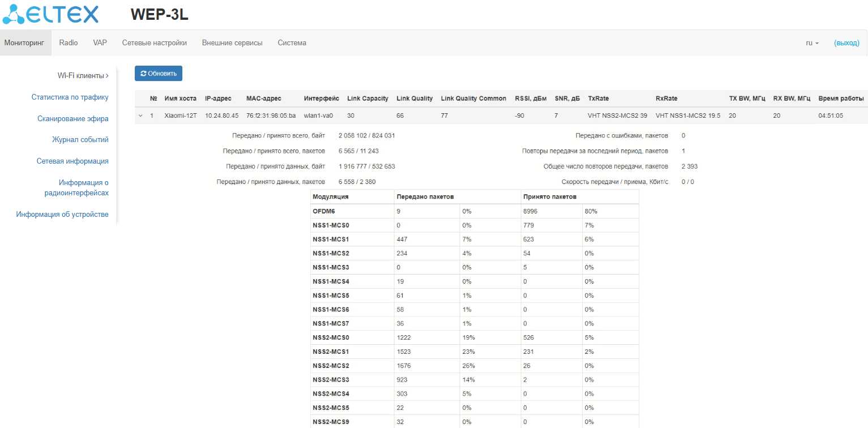
Task: Click the RSSI, дБм column header
Action: [x=531, y=99]
